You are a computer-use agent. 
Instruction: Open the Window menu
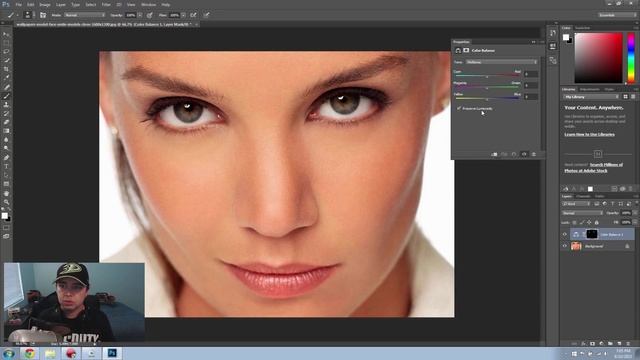coord(149,4)
